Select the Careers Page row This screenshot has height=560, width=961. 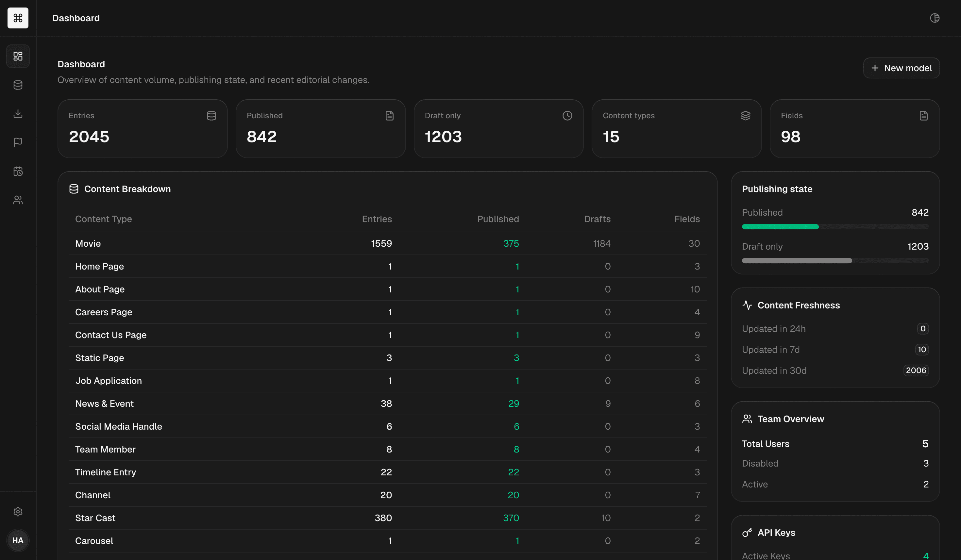click(x=387, y=312)
